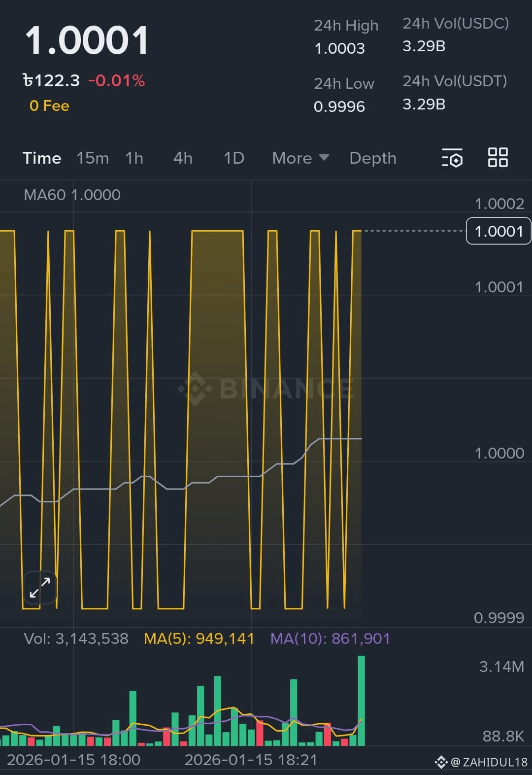The image size is (532, 775).
Task: Click the MA(5): 949,141 label
Action: point(199,639)
